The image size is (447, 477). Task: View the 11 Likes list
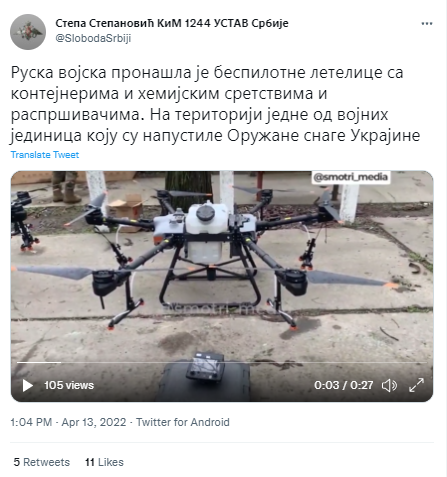(104, 462)
